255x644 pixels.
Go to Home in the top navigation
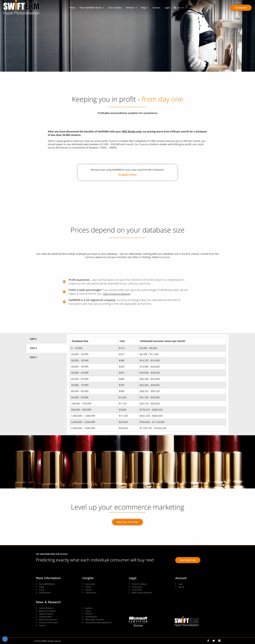[x=72, y=8]
